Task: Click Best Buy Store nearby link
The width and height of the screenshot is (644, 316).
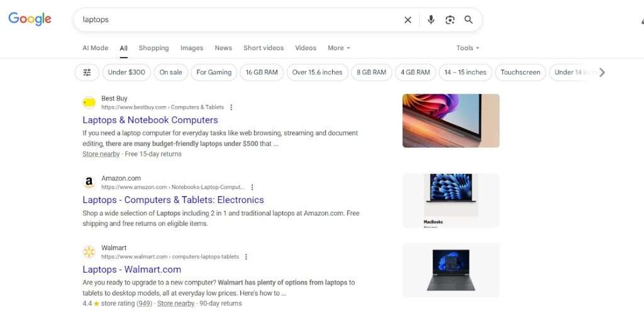Action: point(101,155)
